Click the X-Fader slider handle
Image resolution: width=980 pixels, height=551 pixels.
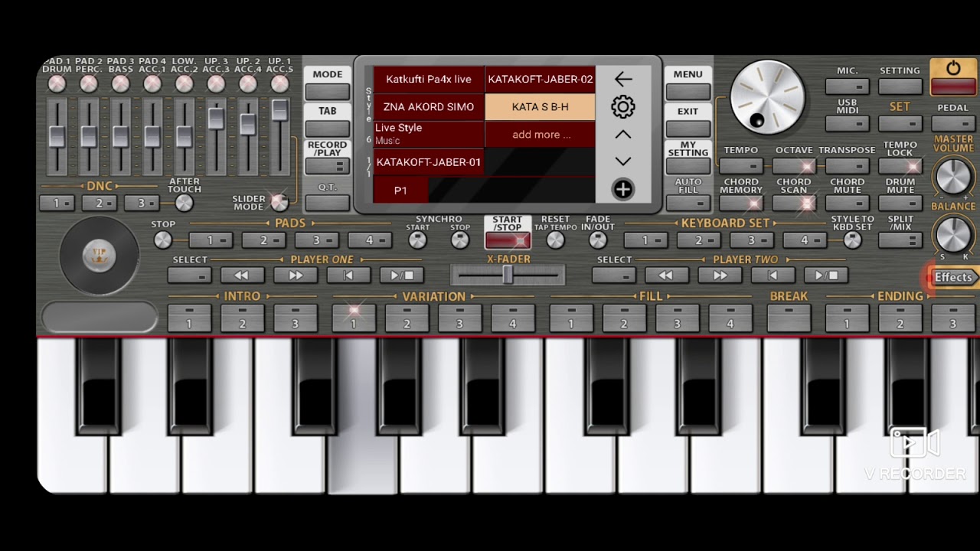coord(508,275)
